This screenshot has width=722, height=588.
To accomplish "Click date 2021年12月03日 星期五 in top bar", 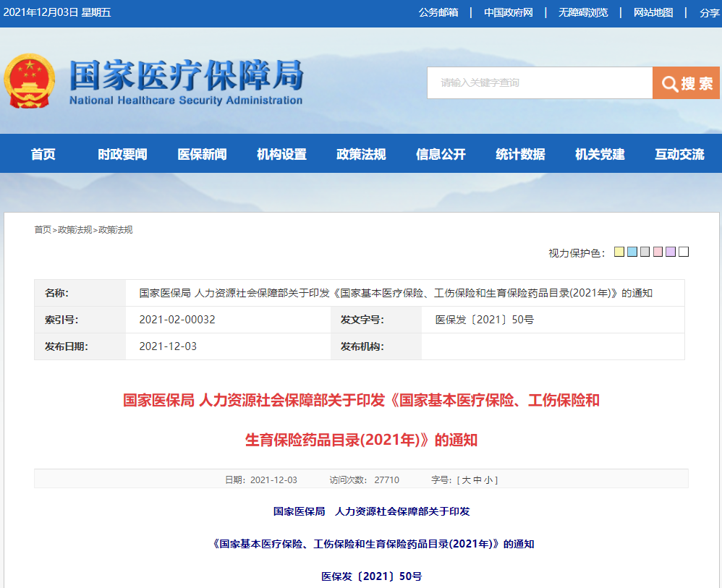I will 57,12.
